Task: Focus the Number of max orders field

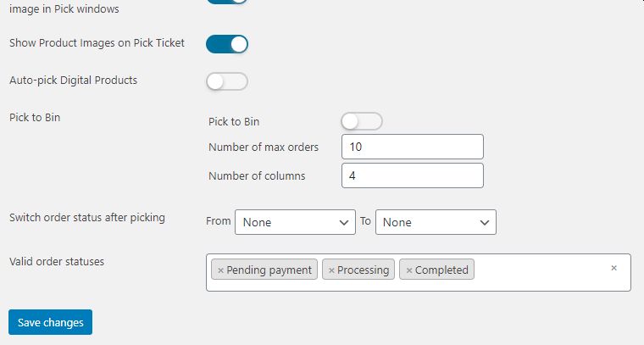Action: (x=412, y=147)
